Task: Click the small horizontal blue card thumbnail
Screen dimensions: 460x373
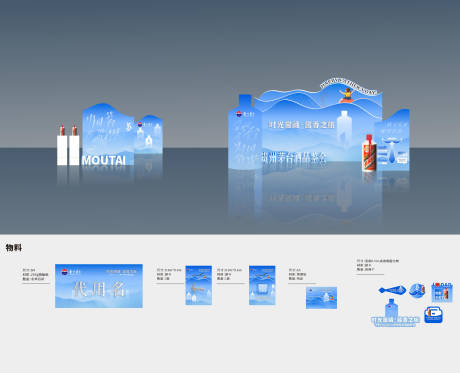Action: coord(321,298)
